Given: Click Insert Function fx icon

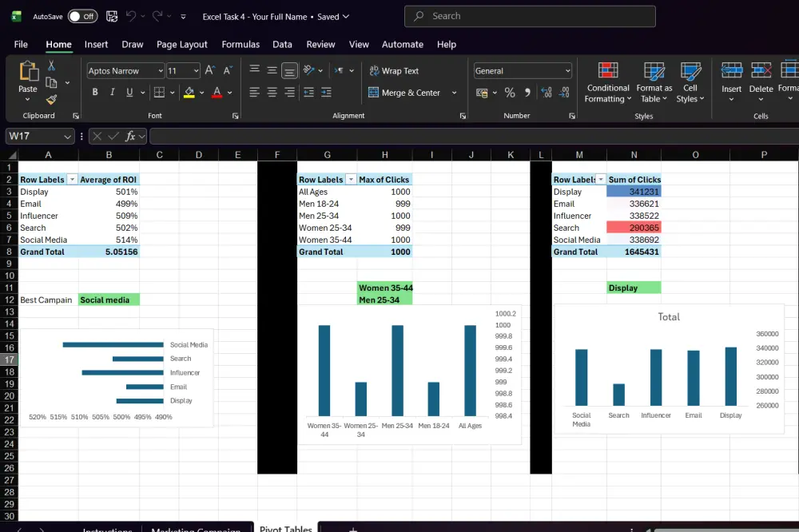Looking at the screenshot, I should pos(130,136).
